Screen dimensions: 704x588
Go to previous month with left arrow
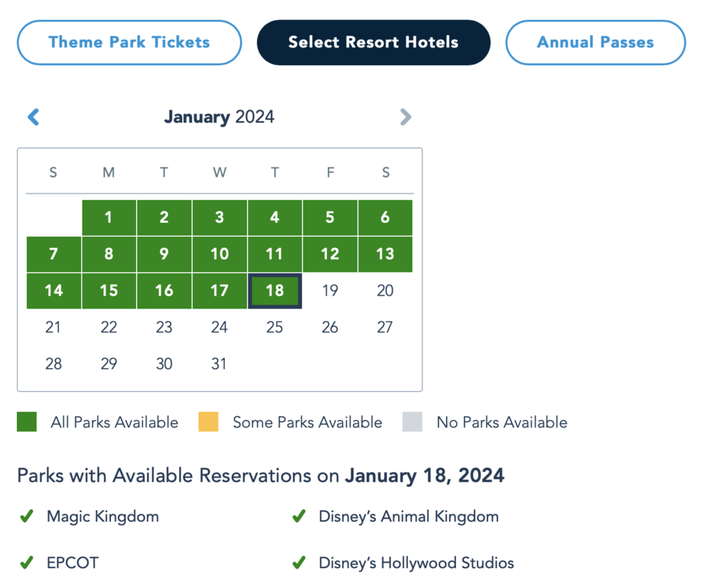click(34, 117)
